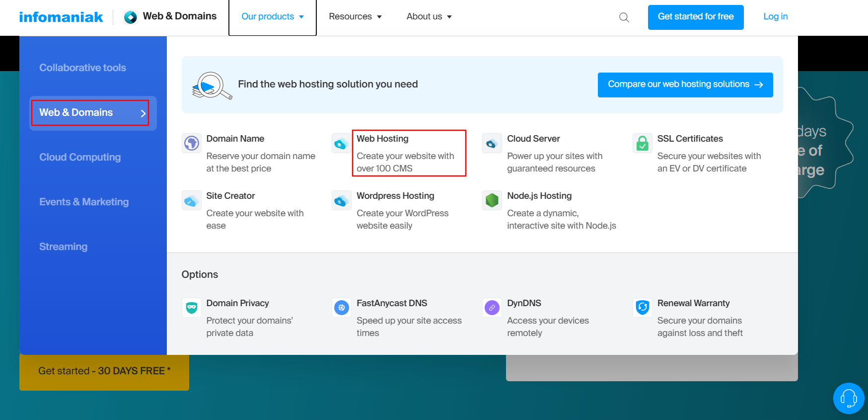Screen dimensions: 868x420
Task: Open the Web Hosting link
Action: (x=382, y=139)
